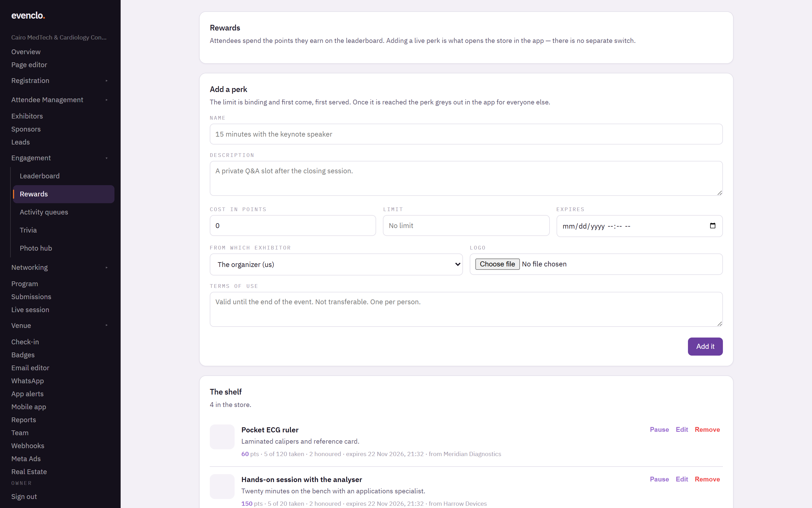This screenshot has height=508, width=812.
Task: Select Rewards in the sidebar
Action: point(63,194)
